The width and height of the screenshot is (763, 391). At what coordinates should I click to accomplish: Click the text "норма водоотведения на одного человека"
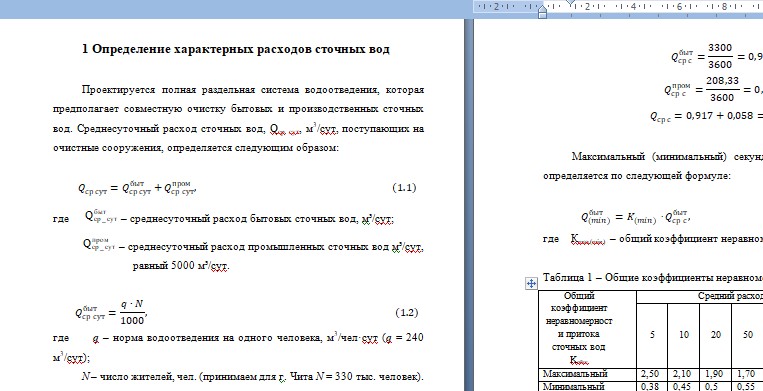click(217, 338)
